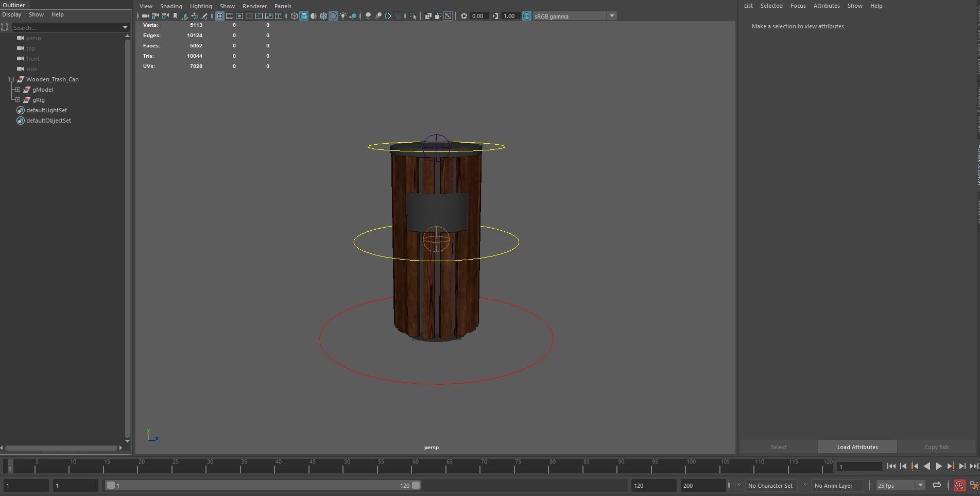Expand the gRig node in Outliner
The height and width of the screenshot is (496, 980).
pos(18,100)
